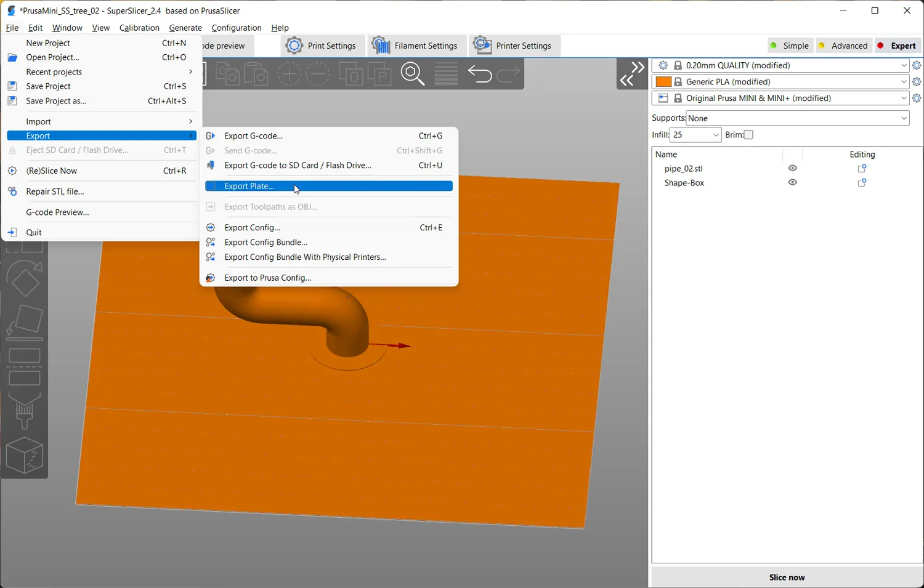Image resolution: width=924 pixels, height=588 pixels.
Task: Click editing icon for pipe_02.stl
Action: pyautogui.click(x=862, y=169)
